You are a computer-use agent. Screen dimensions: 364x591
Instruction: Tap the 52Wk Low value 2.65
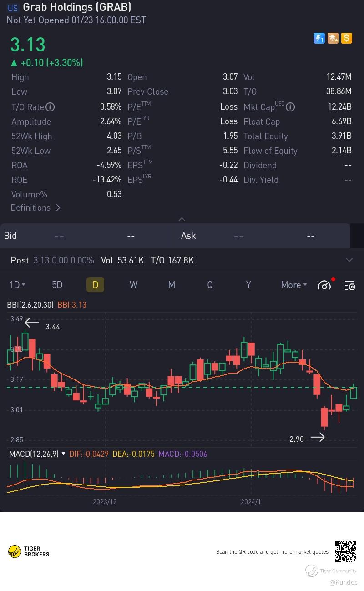coord(114,151)
